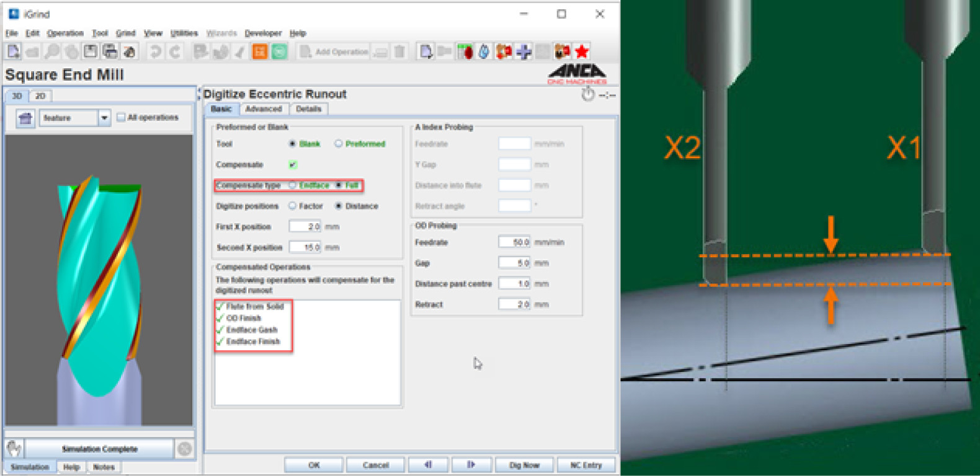Go to the next operation arrow button
980x476 pixels.
pos(471,465)
